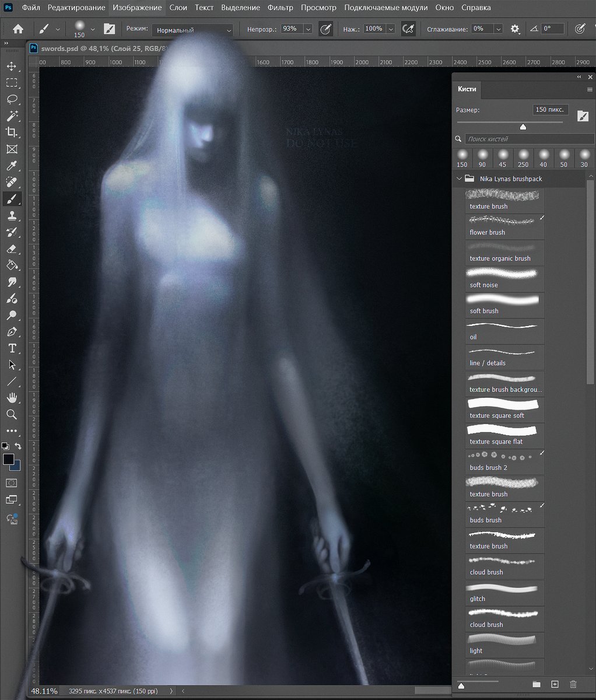Select the Crop tool
596x700 pixels.
[12, 132]
